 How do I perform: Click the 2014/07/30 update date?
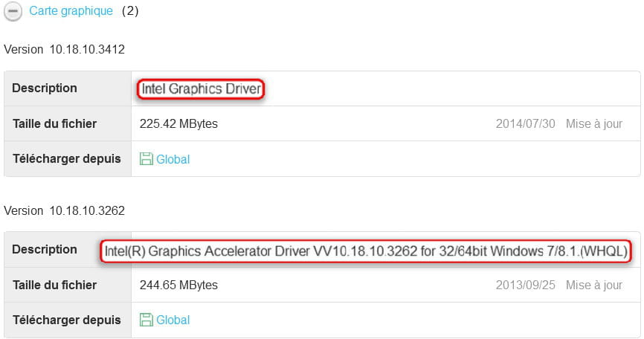(x=525, y=123)
